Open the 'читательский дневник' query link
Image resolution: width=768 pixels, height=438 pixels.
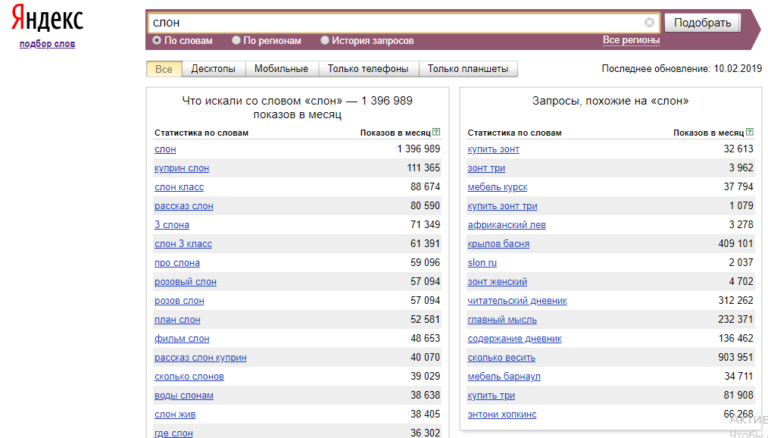(x=517, y=301)
